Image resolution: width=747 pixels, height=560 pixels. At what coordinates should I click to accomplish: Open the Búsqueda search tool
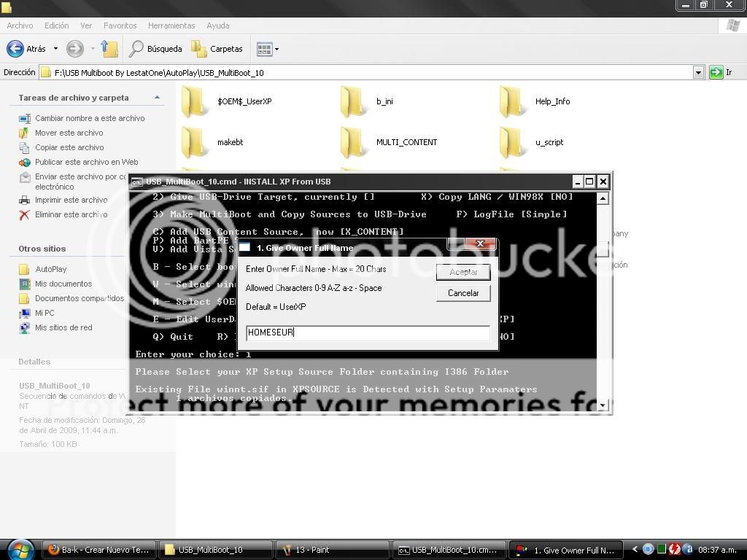(x=156, y=49)
